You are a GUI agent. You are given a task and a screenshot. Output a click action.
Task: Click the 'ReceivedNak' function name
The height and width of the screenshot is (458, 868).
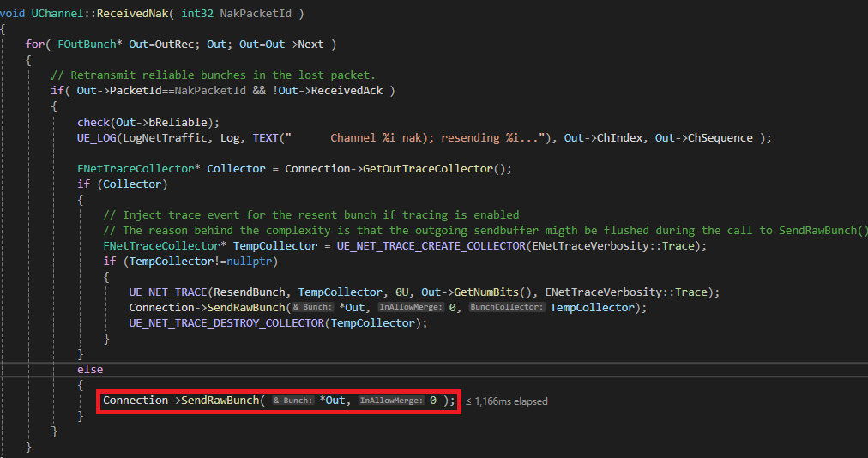(132, 13)
